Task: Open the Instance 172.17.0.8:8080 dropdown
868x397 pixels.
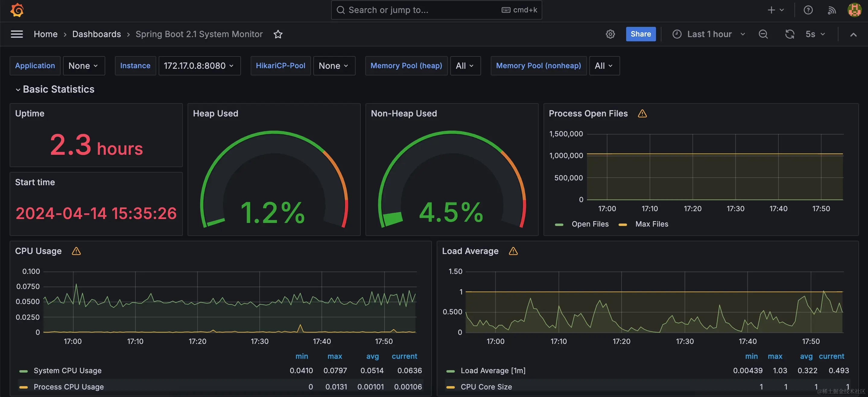Action: [199, 66]
